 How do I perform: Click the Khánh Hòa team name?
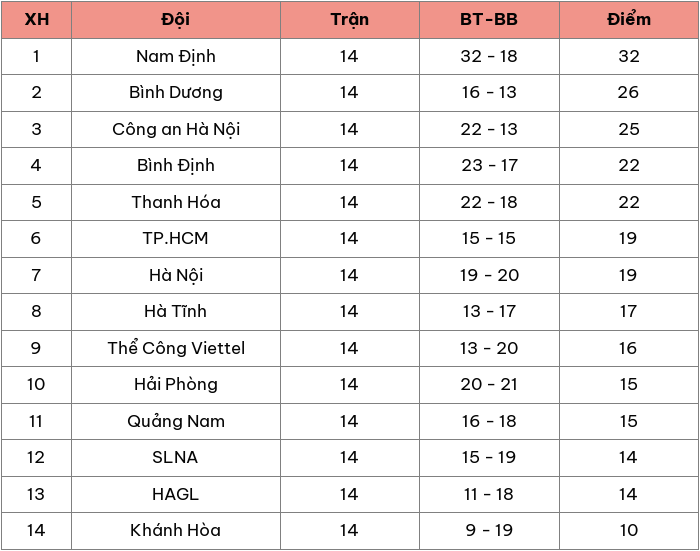(176, 530)
